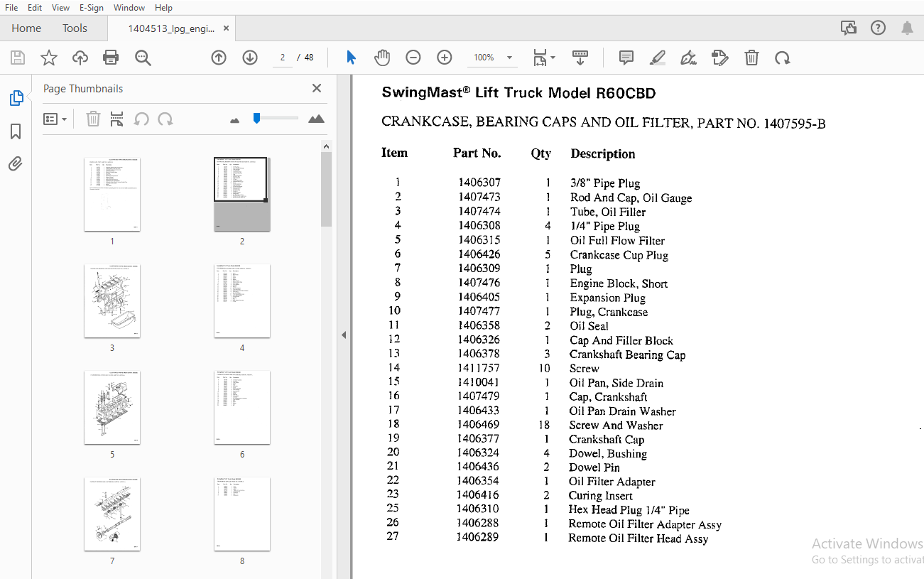Viewport: 924px width, 579px height.
Task: Zoom out with the minus circle
Action: pyautogui.click(x=413, y=58)
